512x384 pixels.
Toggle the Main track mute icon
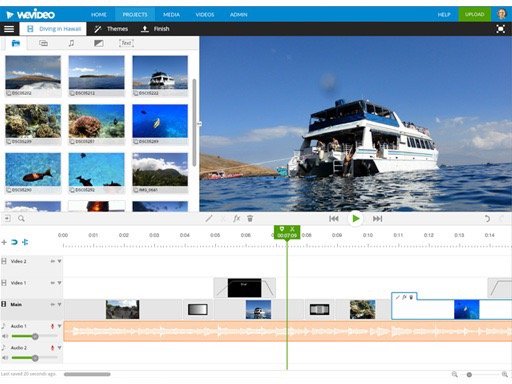[x=53, y=305]
